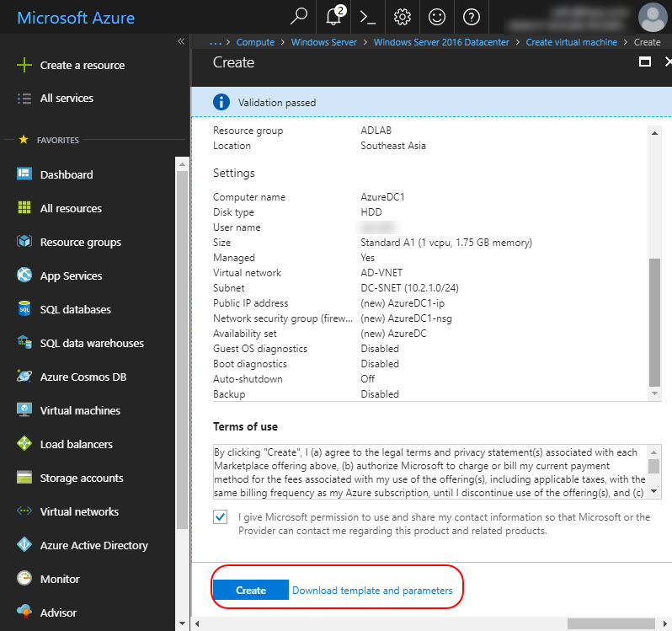Open Windows Server breadcrumb link
This screenshot has height=631, width=672.
point(324,42)
